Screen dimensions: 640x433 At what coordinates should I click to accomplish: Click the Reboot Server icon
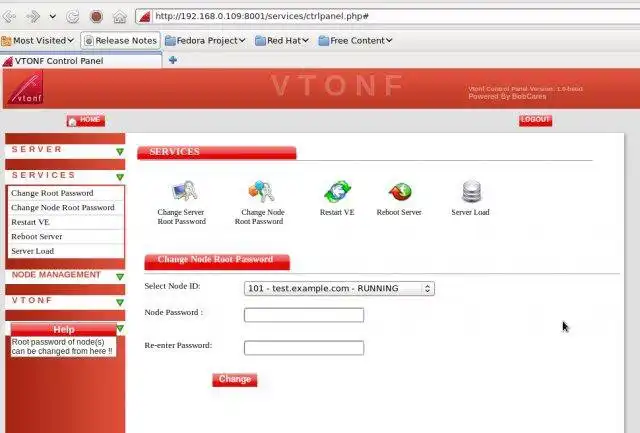point(400,192)
